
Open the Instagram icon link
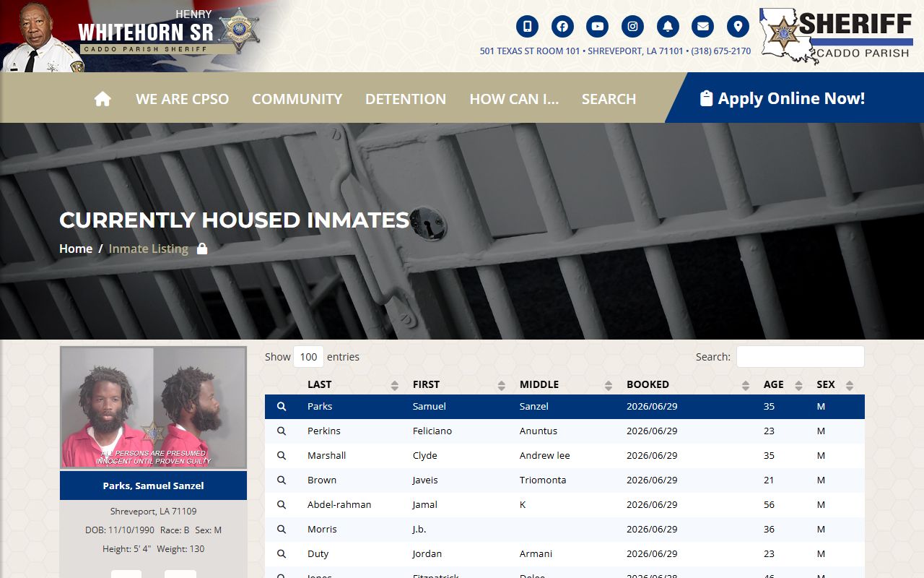point(632,27)
